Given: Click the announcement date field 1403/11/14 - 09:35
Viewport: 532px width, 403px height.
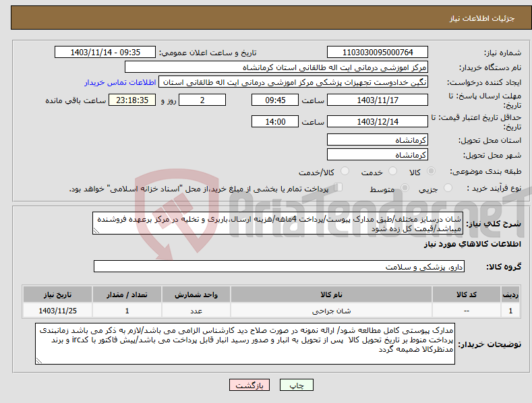Looking at the screenshot, I should tap(105, 53).
